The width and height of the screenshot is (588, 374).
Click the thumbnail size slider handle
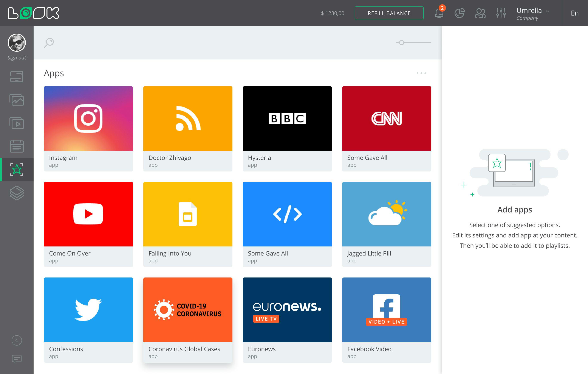click(x=401, y=43)
